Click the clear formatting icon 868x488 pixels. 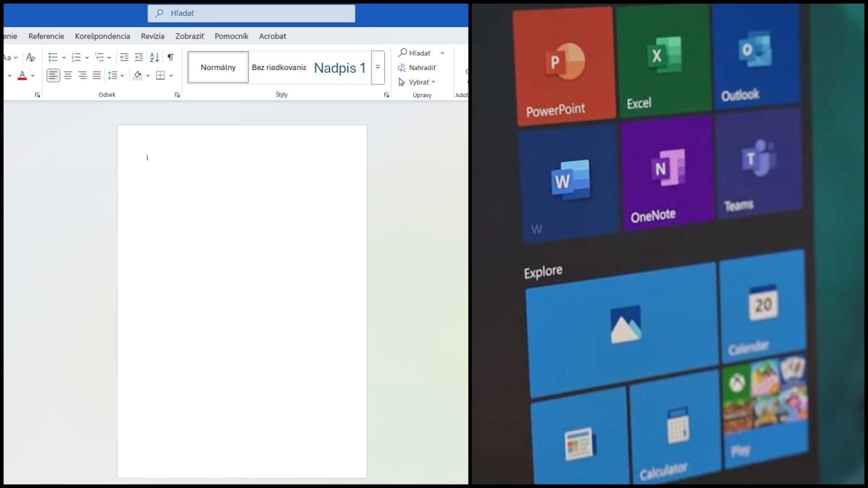(x=31, y=57)
